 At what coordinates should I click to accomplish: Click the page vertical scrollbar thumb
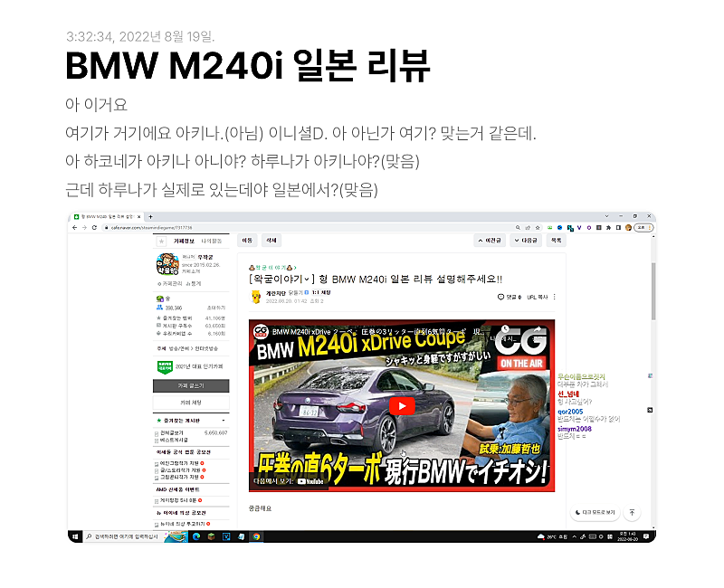(653, 290)
